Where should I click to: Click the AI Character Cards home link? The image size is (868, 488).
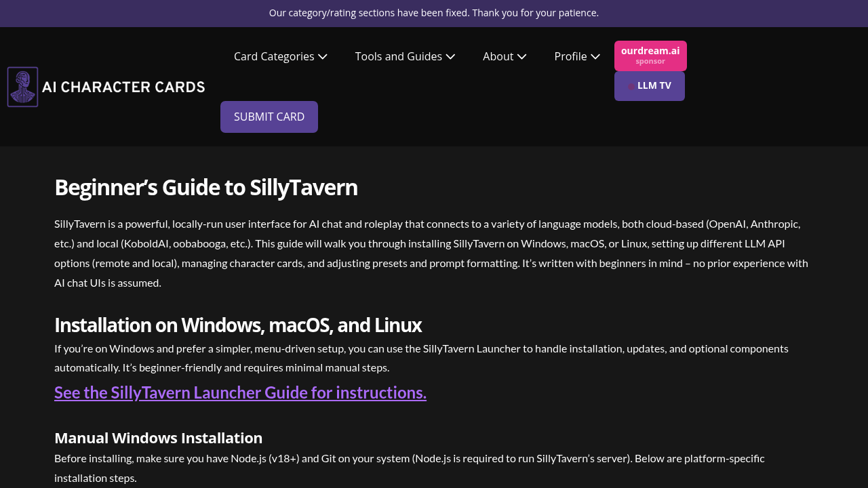tap(106, 86)
